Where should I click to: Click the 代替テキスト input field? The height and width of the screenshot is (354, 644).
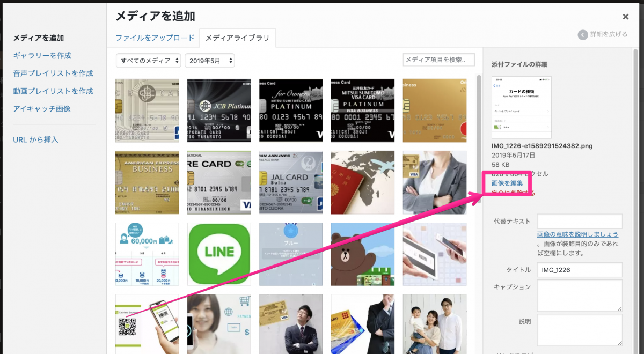580,222
